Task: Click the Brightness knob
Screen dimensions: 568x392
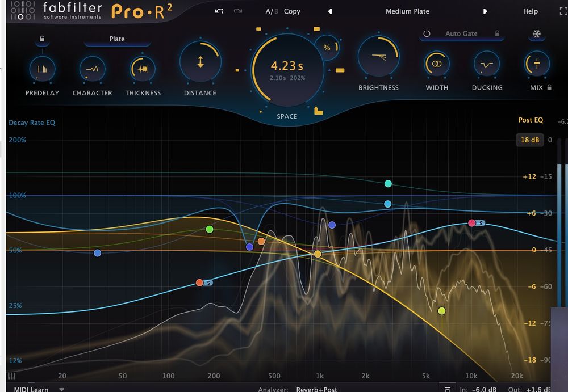Action: coord(378,56)
